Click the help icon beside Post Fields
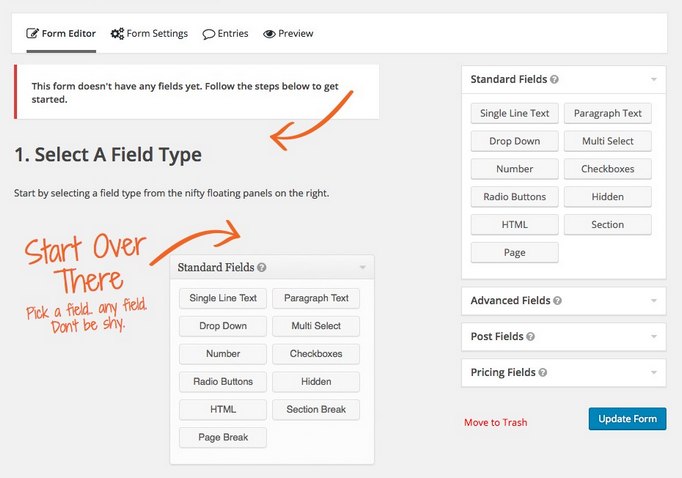This screenshot has height=478, width=682. coord(530,337)
